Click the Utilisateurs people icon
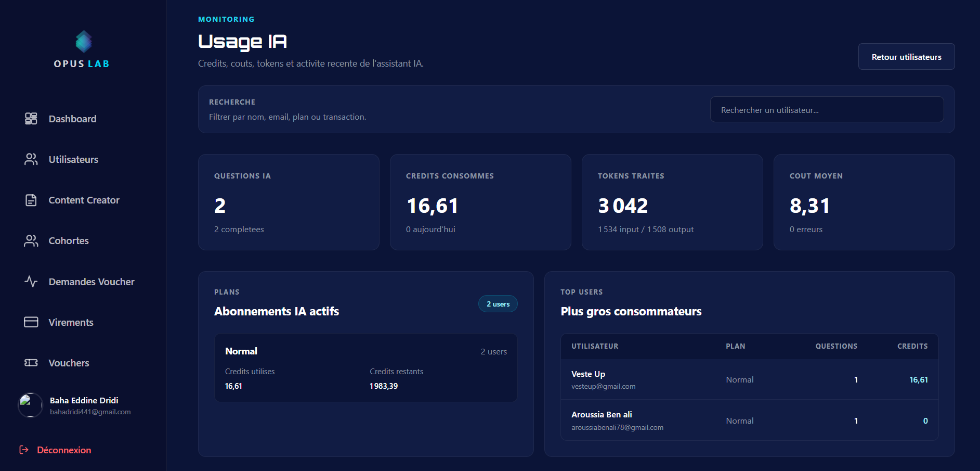Image resolution: width=980 pixels, height=471 pixels. coord(31,159)
